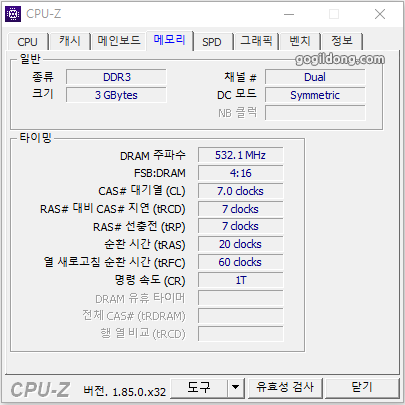Open the SPD tab

212,42
